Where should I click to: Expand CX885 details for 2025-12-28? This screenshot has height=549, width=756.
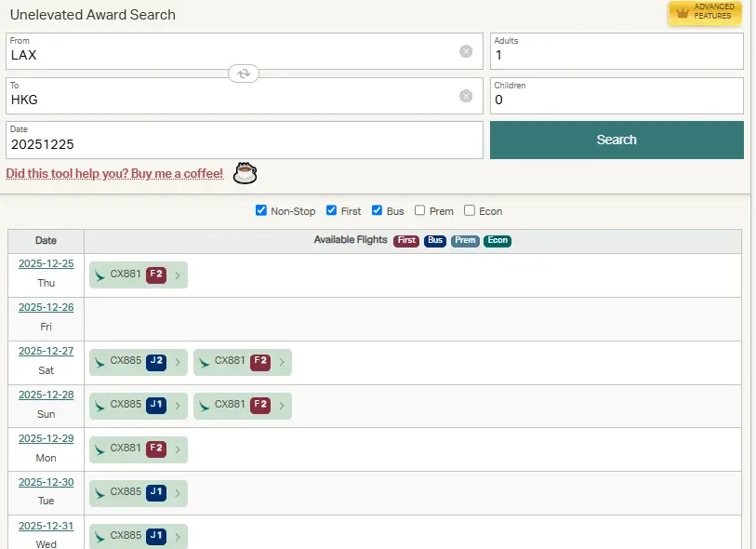coord(178,407)
